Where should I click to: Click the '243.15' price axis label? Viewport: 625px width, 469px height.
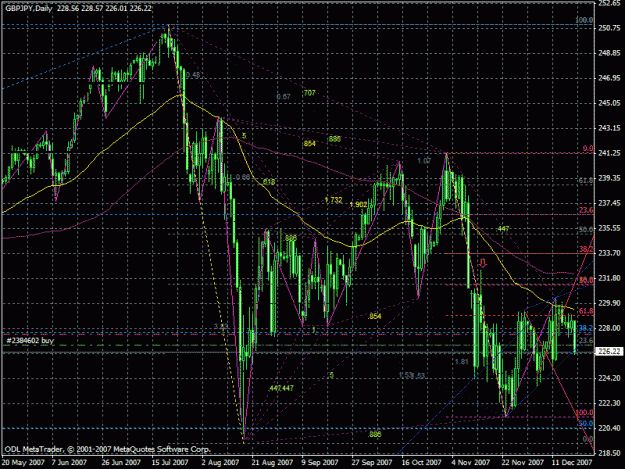609,128
